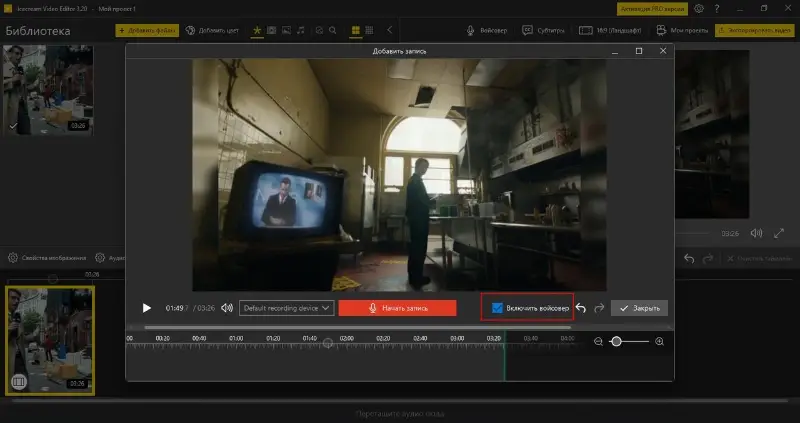Undo in the main timeline toolbar
The width and height of the screenshot is (800, 423).
click(x=689, y=259)
